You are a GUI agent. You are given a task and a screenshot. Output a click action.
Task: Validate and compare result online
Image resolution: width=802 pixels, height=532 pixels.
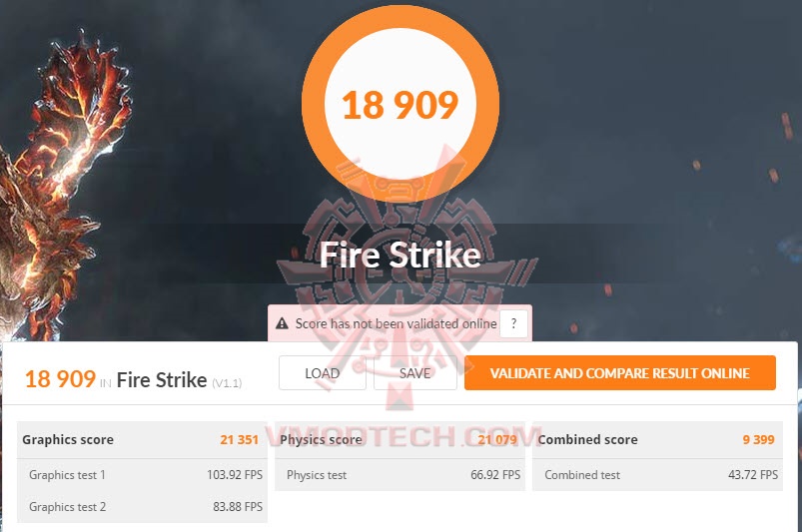620,373
